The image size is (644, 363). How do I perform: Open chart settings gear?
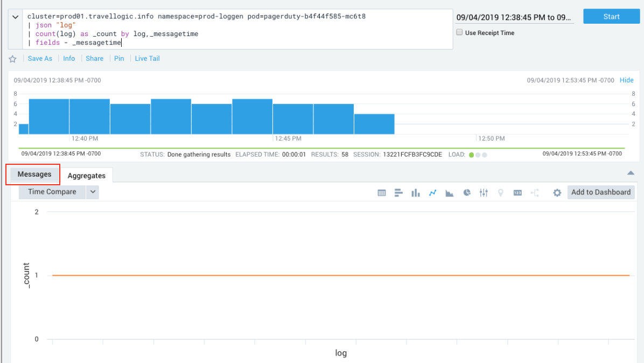(557, 193)
